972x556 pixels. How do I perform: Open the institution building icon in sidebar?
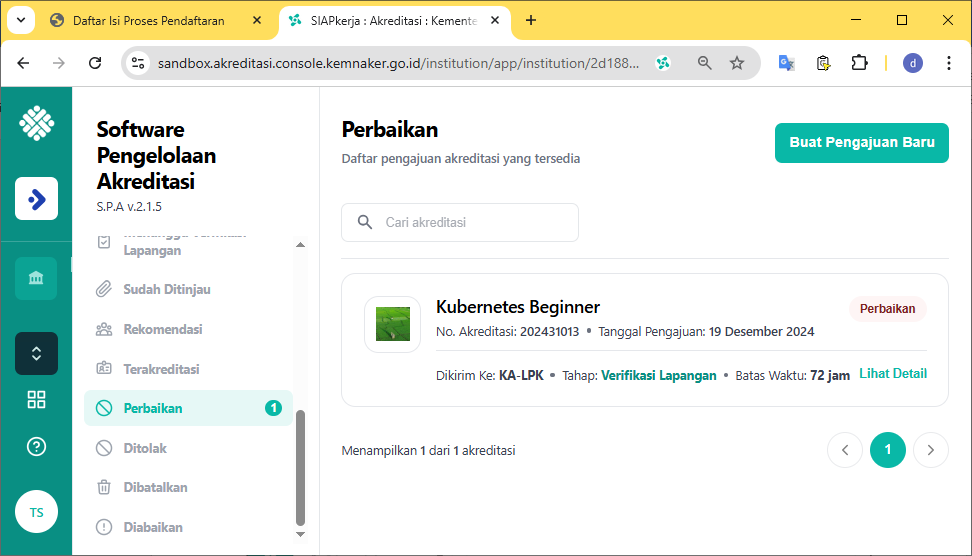pyautogui.click(x=36, y=278)
